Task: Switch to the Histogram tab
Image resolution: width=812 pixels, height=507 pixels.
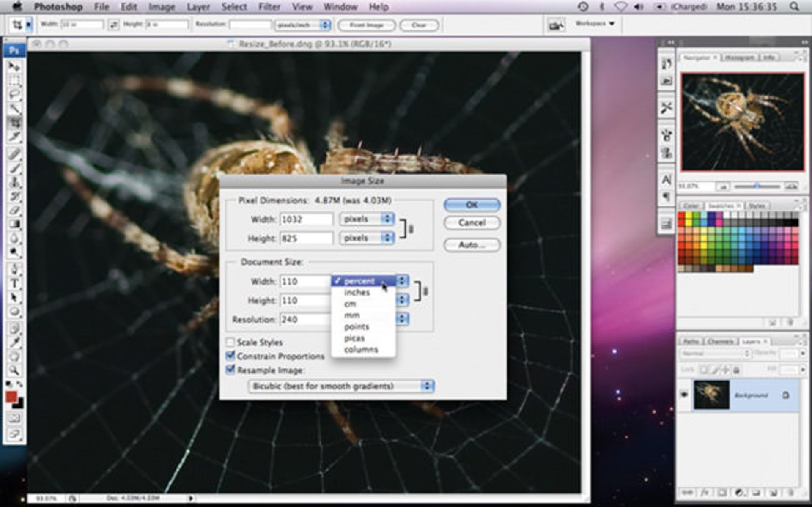Action: (x=739, y=57)
